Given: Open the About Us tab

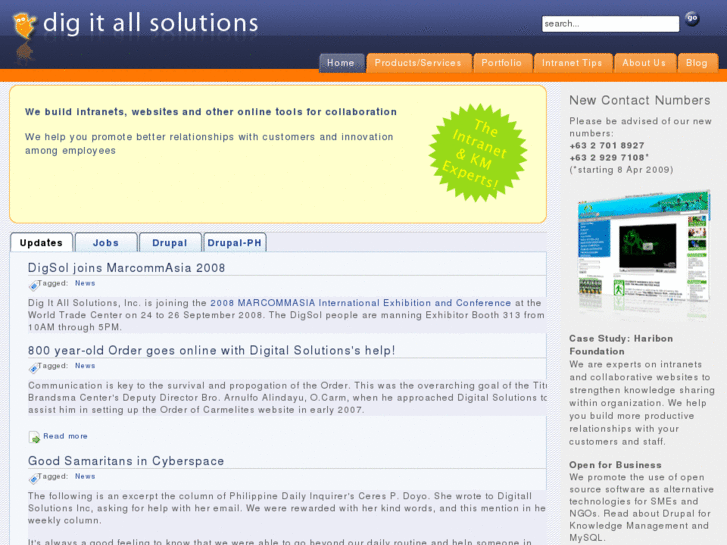Looking at the screenshot, I should click(644, 63).
